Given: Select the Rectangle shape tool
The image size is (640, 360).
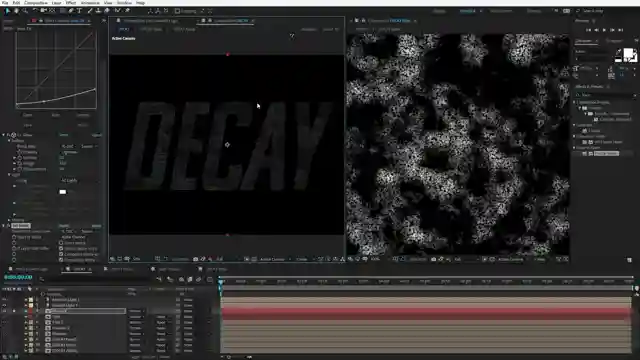Looking at the screenshot, I should coord(62,11).
